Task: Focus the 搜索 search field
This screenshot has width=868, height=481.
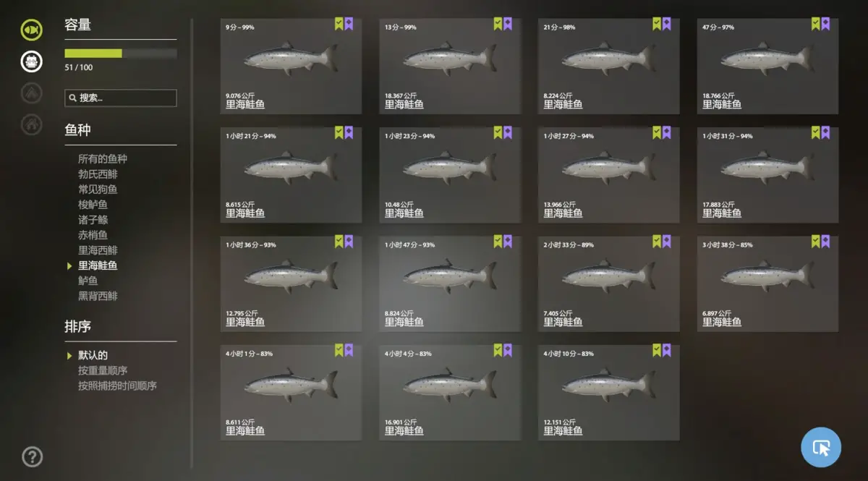Action: 120,98
